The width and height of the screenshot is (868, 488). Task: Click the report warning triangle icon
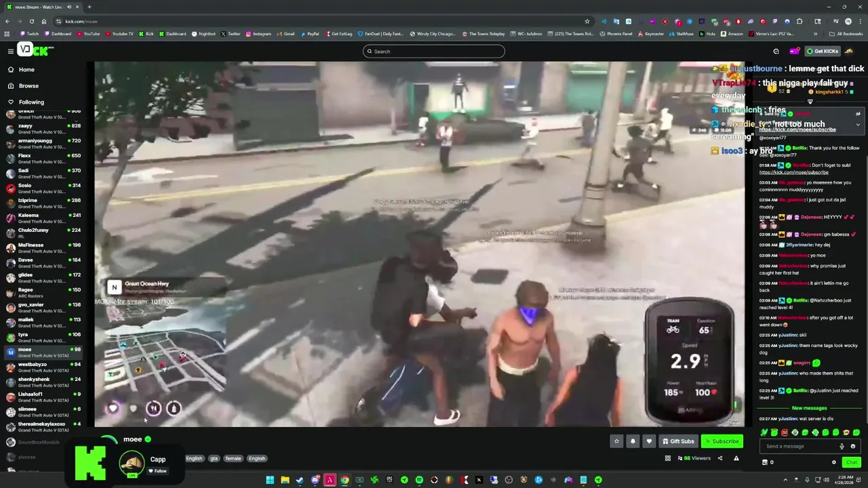pyautogui.click(x=736, y=458)
